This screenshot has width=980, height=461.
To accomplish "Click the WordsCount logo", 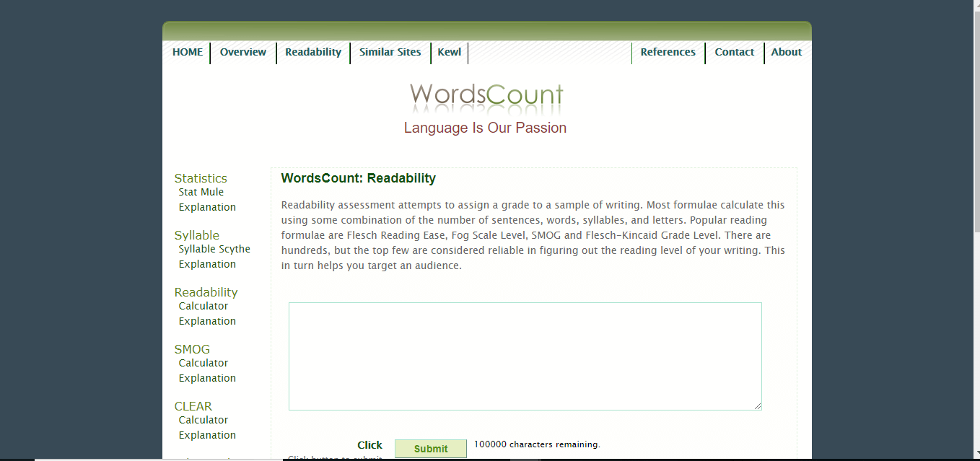I will pyautogui.click(x=486, y=97).
